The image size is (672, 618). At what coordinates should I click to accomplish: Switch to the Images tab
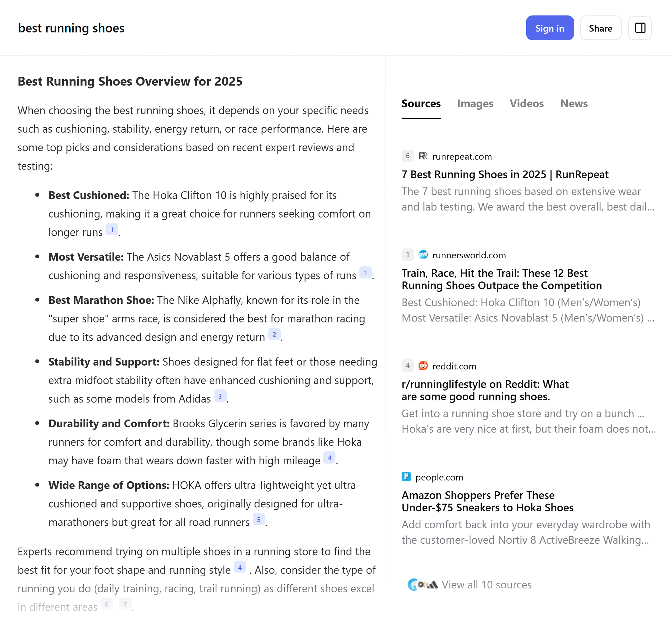point(475,104)
